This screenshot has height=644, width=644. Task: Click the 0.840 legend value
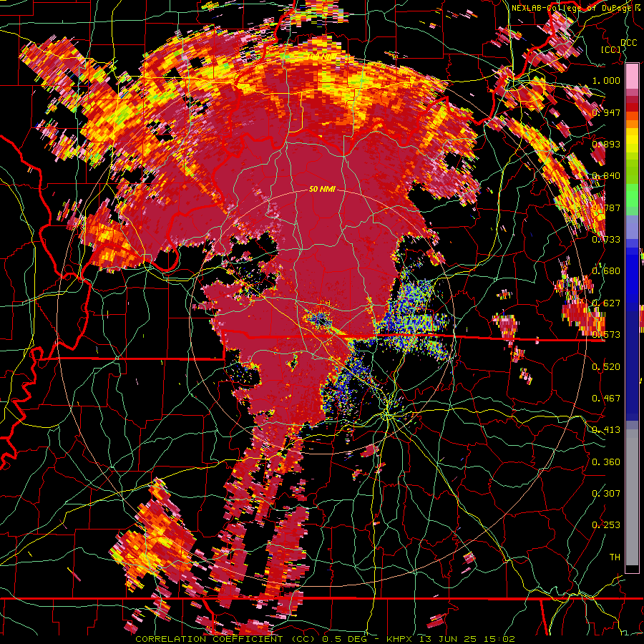(606, 176)
